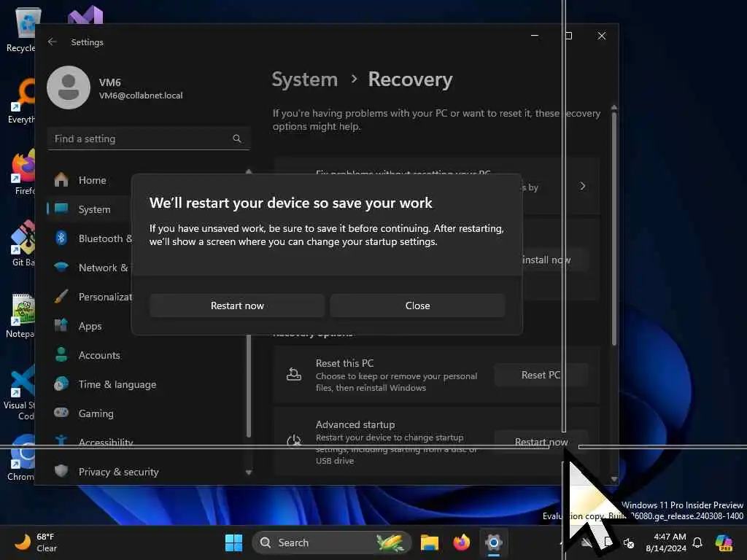Select the Firefox desktop shortcut

pyautogui.click(x=21, y=172)
